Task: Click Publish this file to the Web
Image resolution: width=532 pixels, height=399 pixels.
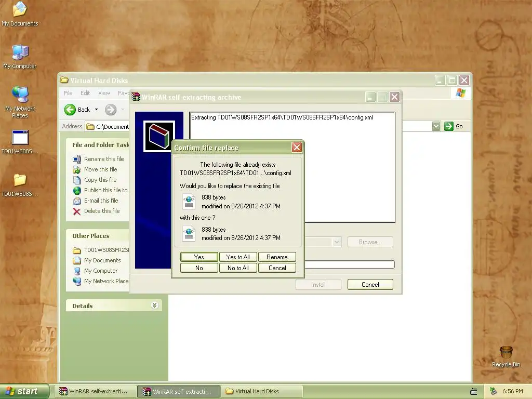Action: [106, 190]
